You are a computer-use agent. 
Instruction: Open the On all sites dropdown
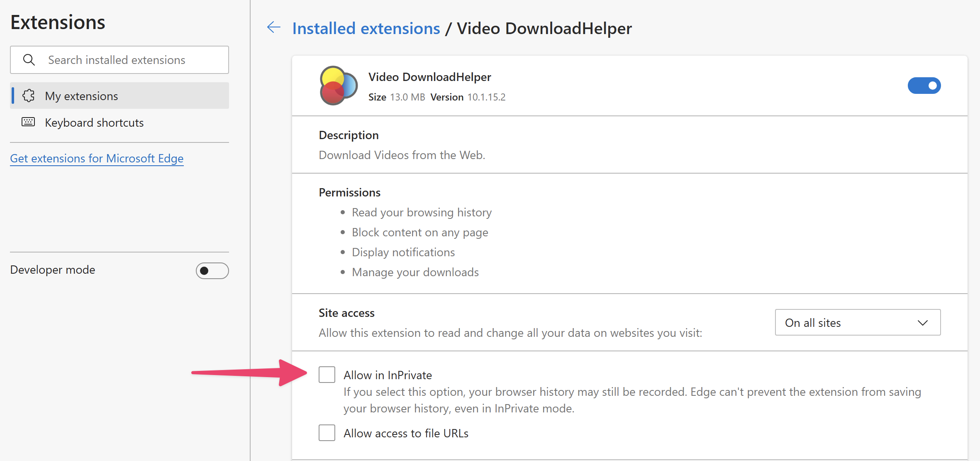pos(857,323)
